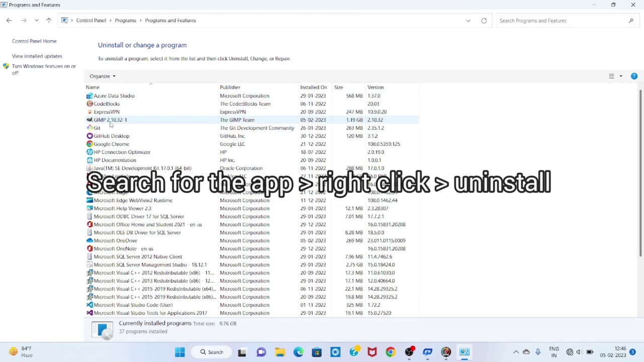Open the Windows Start button
Screen dimensions: 644x362
(180, 352)
